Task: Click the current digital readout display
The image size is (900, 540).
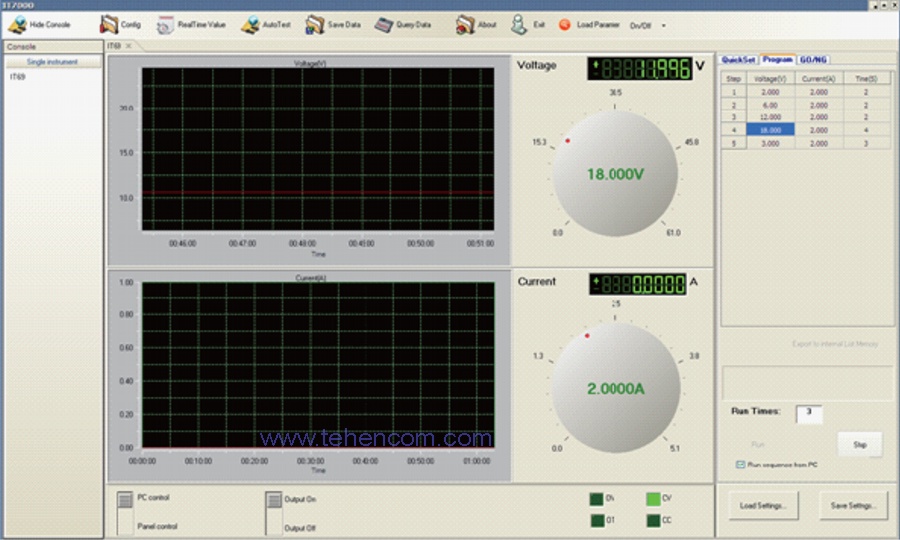Action: click(x=638, y=284)
